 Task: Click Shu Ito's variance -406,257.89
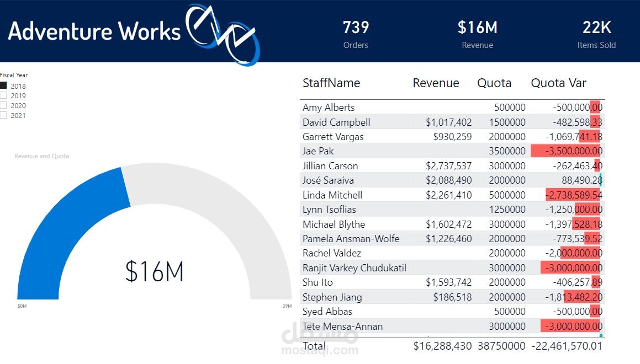point(578,282)
